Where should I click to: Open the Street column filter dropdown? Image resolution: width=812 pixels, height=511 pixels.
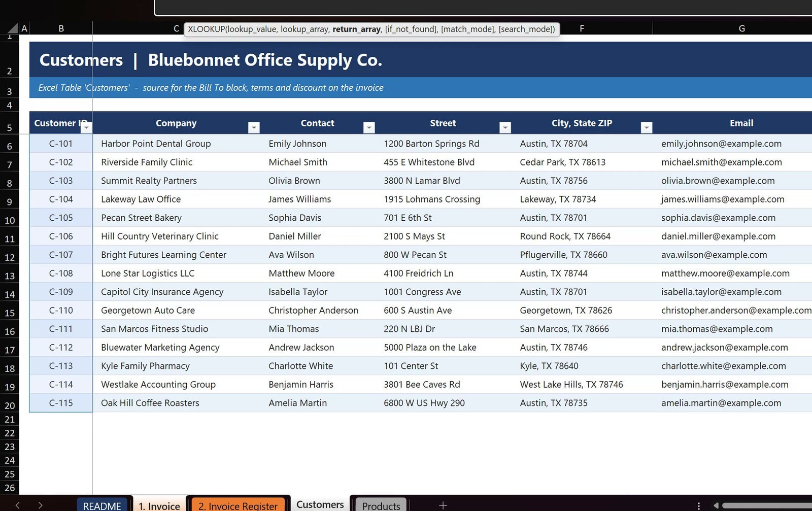(x=505, y=127)
